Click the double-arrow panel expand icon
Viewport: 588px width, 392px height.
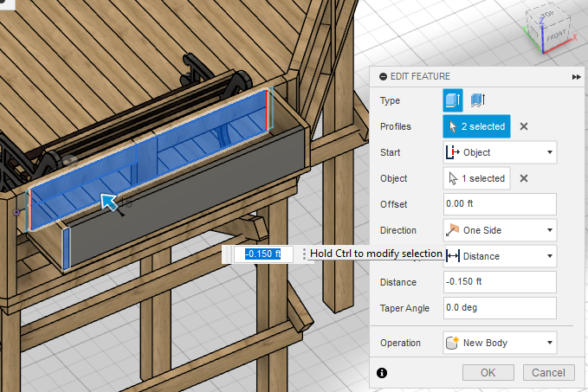pyautogui.click(x=576, y=77)
